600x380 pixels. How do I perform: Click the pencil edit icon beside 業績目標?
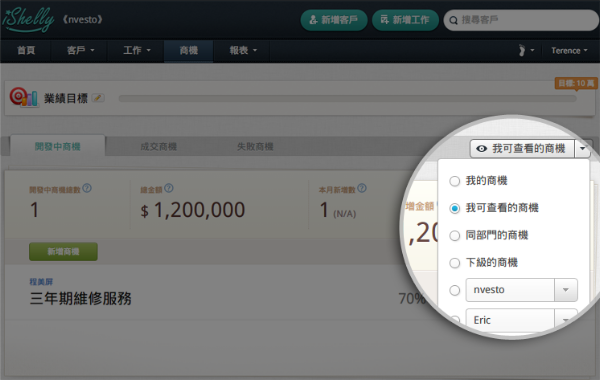point(98,98)
